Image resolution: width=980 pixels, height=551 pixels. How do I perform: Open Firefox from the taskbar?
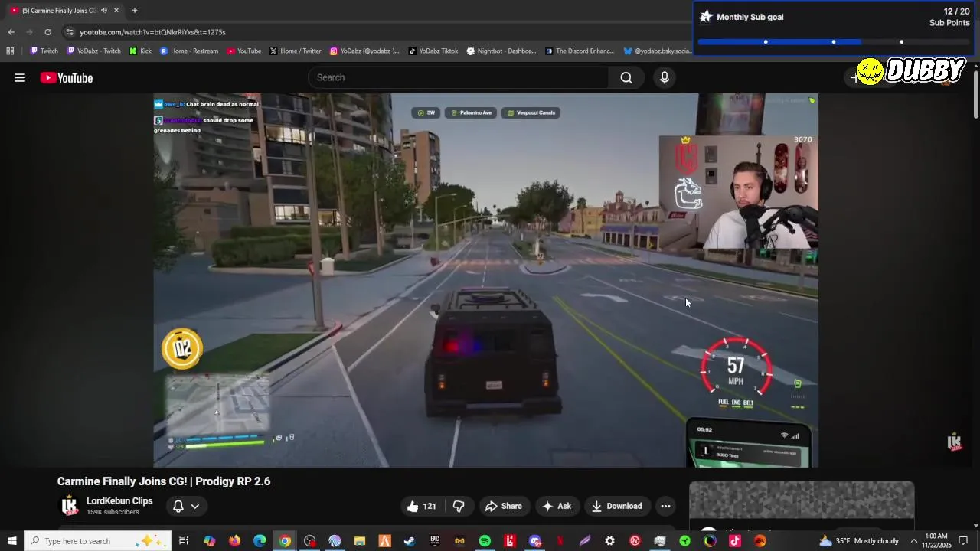[x=234, y=541]
